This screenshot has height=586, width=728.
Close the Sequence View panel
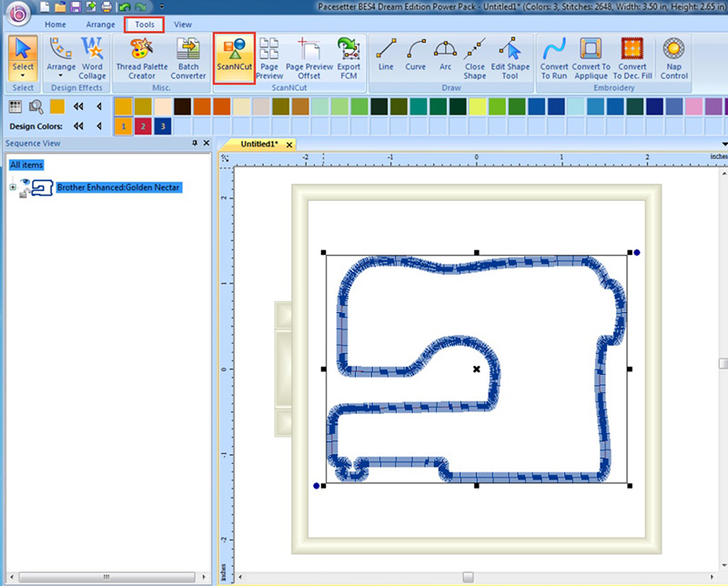coord(207,143)
